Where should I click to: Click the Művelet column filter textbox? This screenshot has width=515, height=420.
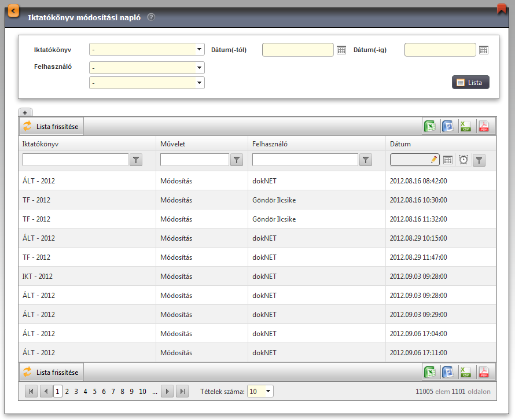point(195,160)
